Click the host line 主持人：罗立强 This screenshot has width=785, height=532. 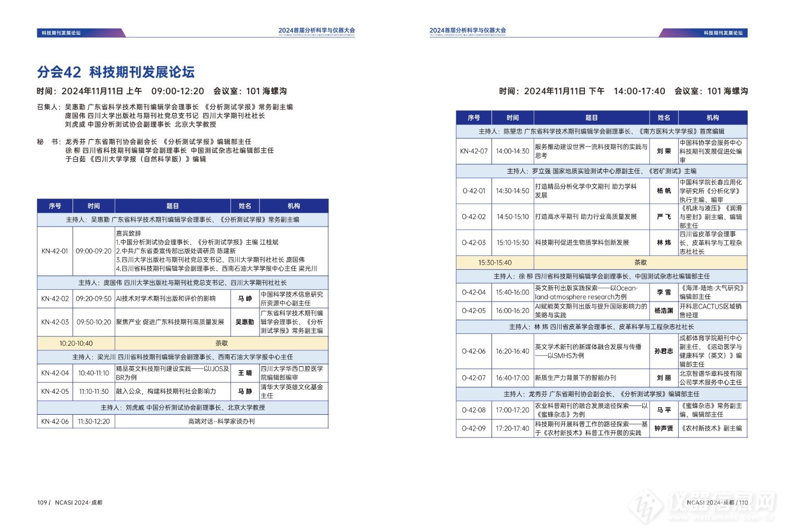(602, 171)
